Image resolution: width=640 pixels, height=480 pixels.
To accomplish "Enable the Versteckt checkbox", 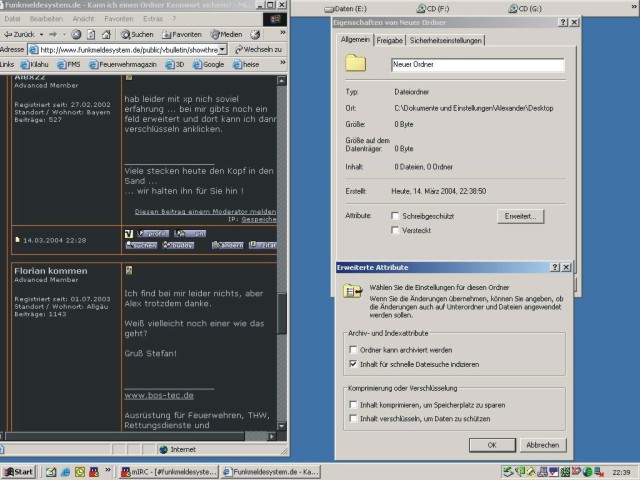I will point(395,231).
